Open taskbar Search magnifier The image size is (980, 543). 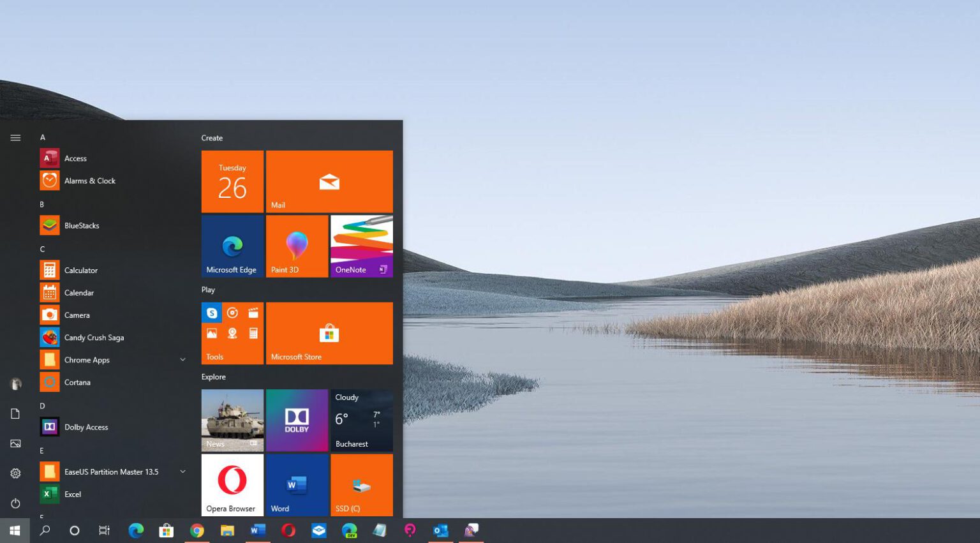tap(45, 530)
